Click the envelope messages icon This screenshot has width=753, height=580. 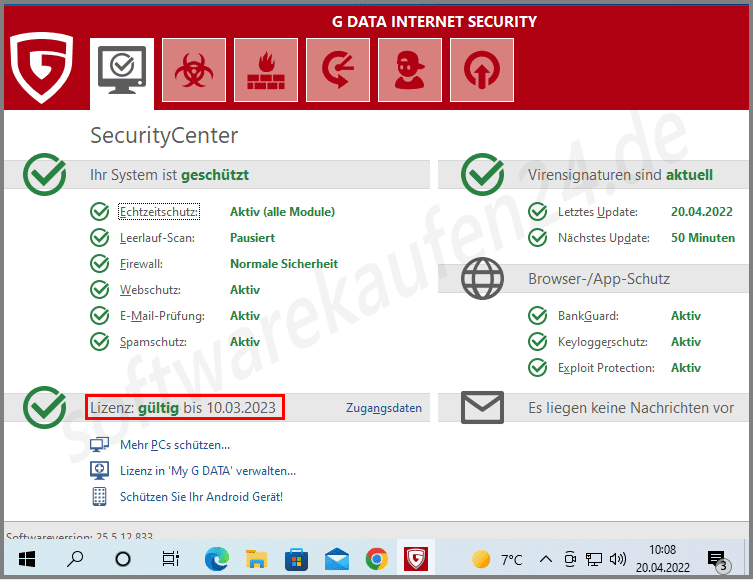[482, 407]
